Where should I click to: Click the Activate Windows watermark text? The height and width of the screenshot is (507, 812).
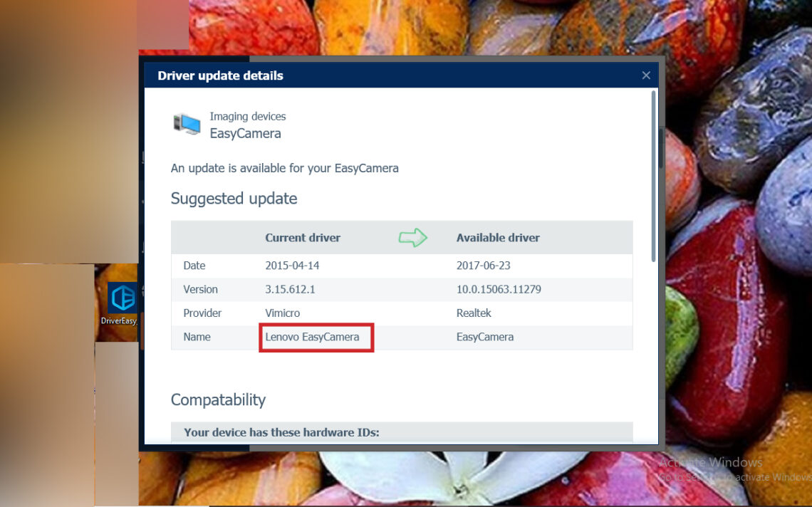711,462
